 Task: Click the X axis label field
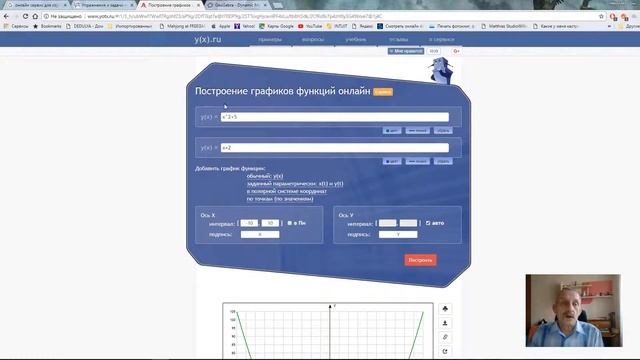[x=260, y=234]
